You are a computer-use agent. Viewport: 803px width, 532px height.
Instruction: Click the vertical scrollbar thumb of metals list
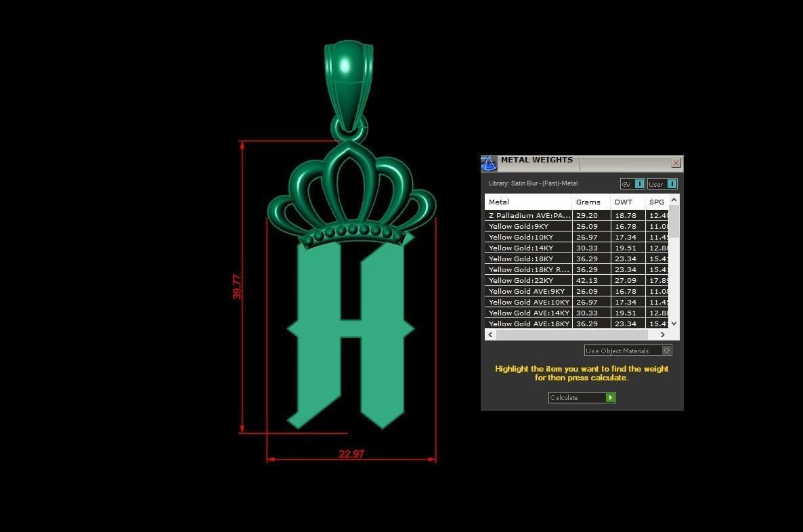674,221
